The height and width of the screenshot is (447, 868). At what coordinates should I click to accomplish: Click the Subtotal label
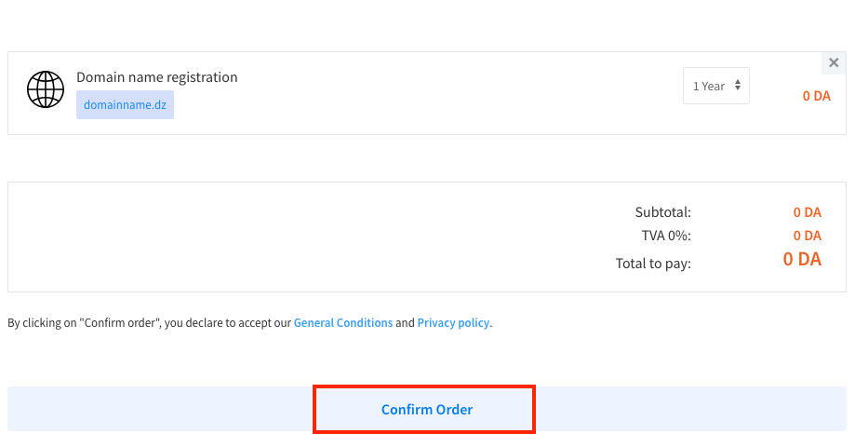click(x=662, y=212)
